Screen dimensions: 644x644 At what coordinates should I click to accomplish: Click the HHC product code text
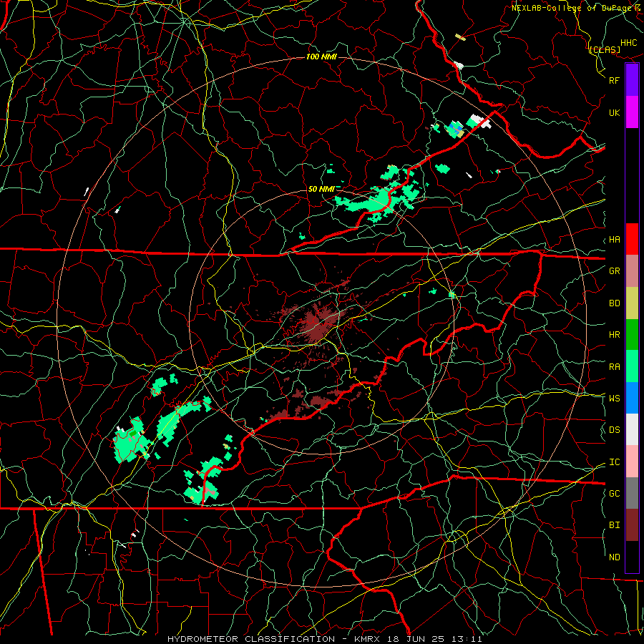(629, 43)
